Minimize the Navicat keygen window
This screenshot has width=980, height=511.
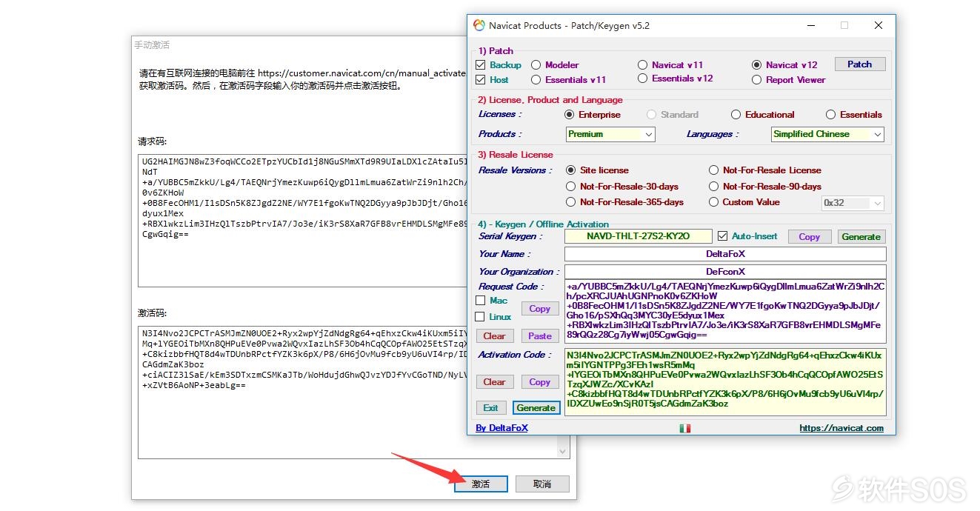pyautogui.click(x=810, y=25)
